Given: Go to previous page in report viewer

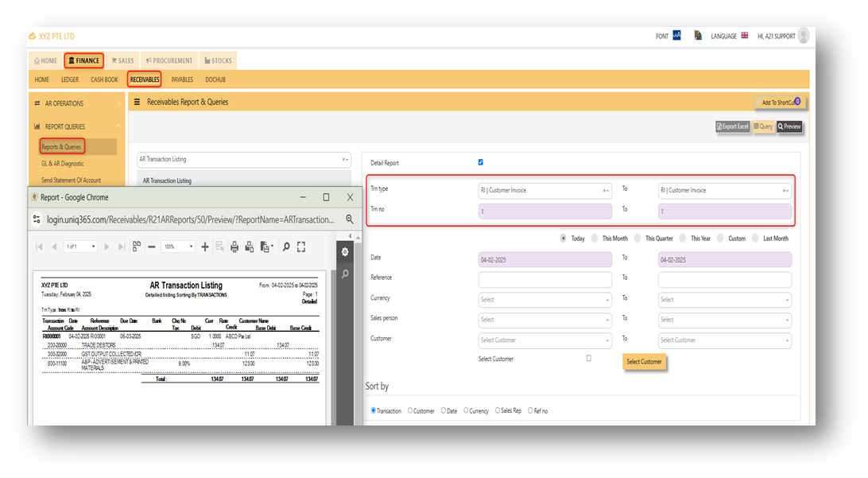Looking at the screenshot, I should pos(54,247).
